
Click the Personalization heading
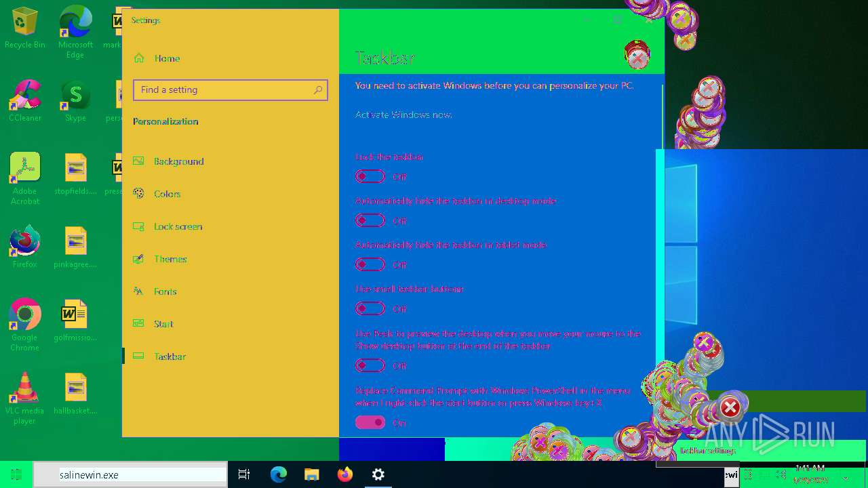coord(165,121)
